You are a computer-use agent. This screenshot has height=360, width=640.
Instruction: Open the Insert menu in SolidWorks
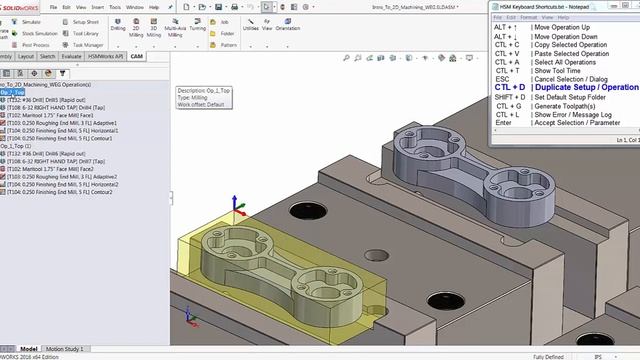click(98, 7)
